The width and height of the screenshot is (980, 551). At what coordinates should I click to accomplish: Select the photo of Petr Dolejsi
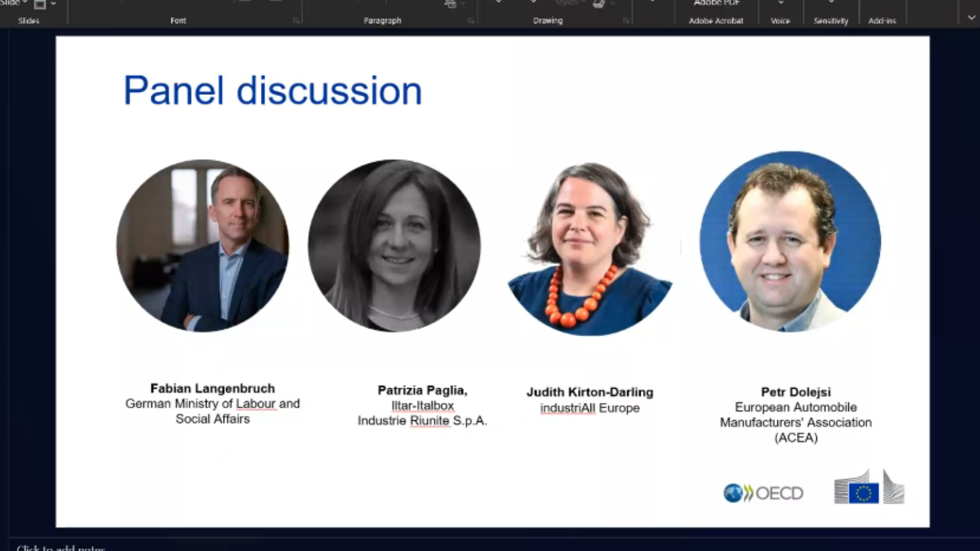pyautogui.click(x=790, y=242)
